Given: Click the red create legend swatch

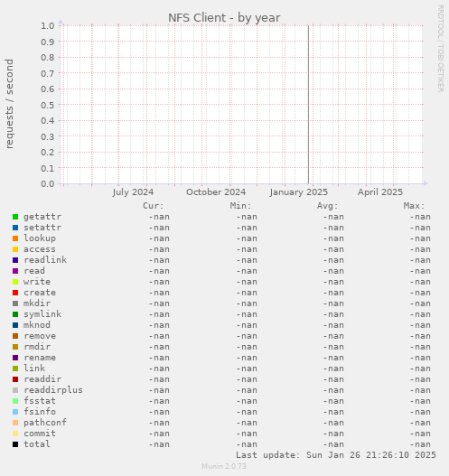Looking at the screenshot, I should (x=15, y=293).
